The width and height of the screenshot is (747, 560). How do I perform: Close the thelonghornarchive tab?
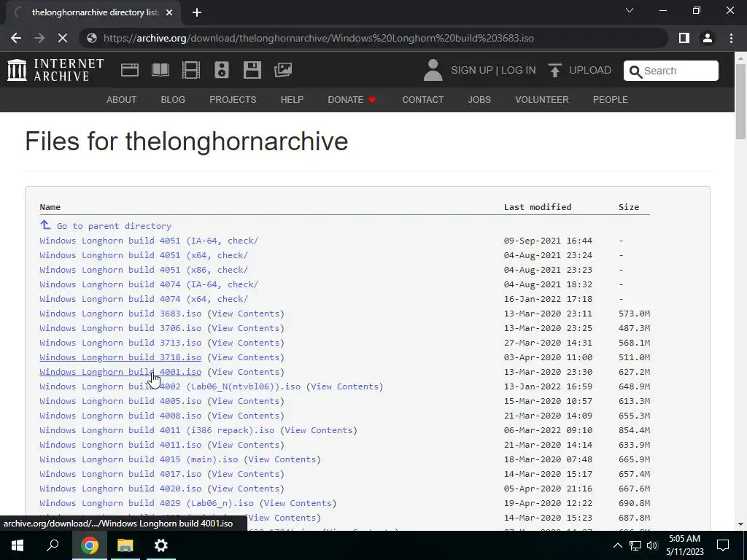169,12
